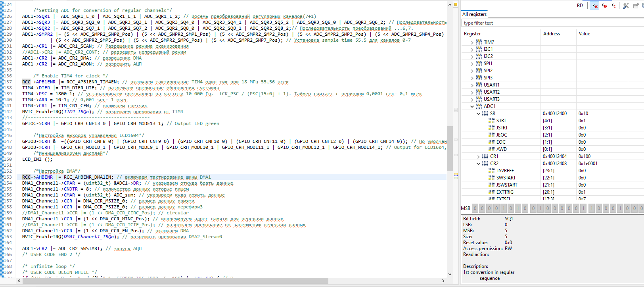The width and height of the screenshot is (644, 287).
Task: Collapse the CR2 register node
Action: coord(478,164)
